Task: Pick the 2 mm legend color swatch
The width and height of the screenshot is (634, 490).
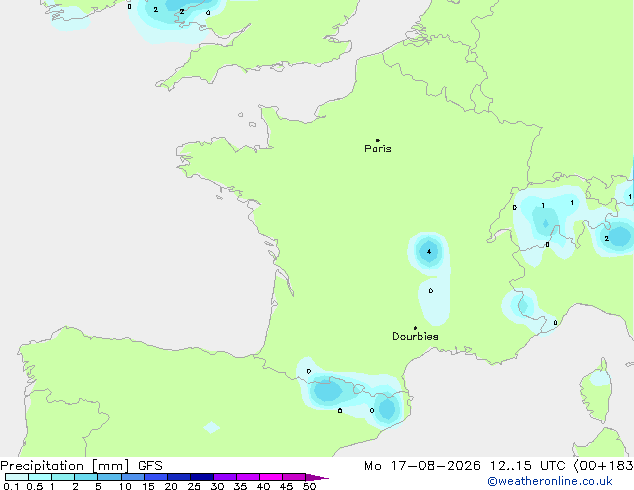Action: [x=86, y=477]
